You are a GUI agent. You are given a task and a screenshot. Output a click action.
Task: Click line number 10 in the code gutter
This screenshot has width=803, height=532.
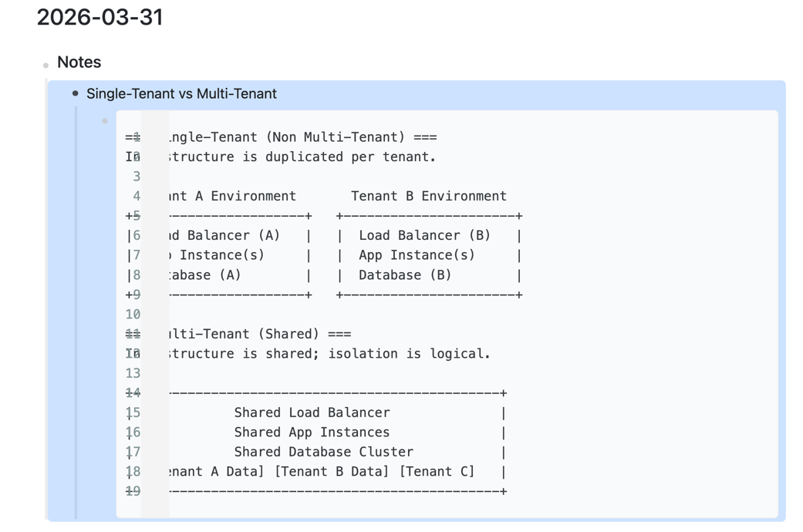(133, 315)
